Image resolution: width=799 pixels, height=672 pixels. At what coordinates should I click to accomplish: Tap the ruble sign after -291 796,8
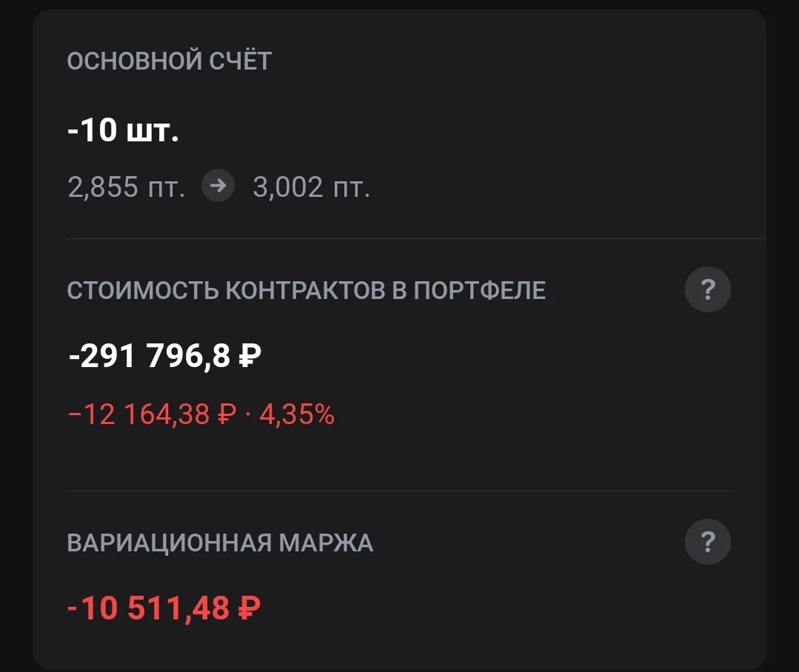pos(250,355)
